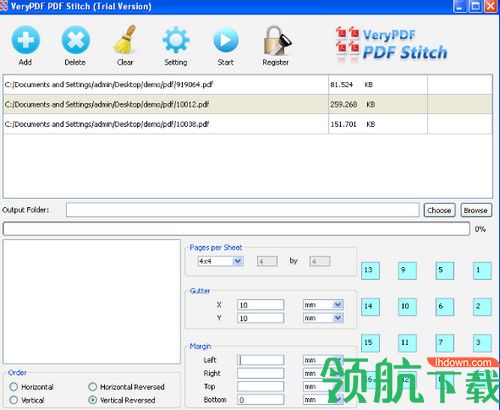
Task: Click layout preview tile 13
Action: point(370,271)
